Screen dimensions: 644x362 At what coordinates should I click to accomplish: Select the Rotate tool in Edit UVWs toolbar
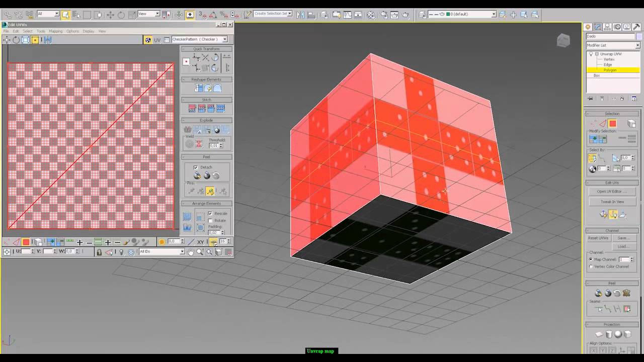click(x=16, y=40)
